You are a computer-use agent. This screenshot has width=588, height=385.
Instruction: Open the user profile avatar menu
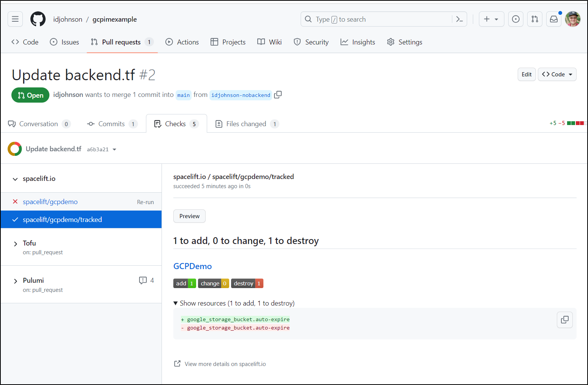click(x=573, y=19)
